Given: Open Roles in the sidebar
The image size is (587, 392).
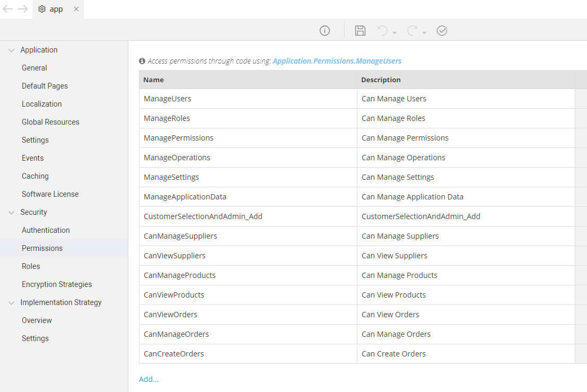Looking at the screenshot, I should tap(31, 266).
